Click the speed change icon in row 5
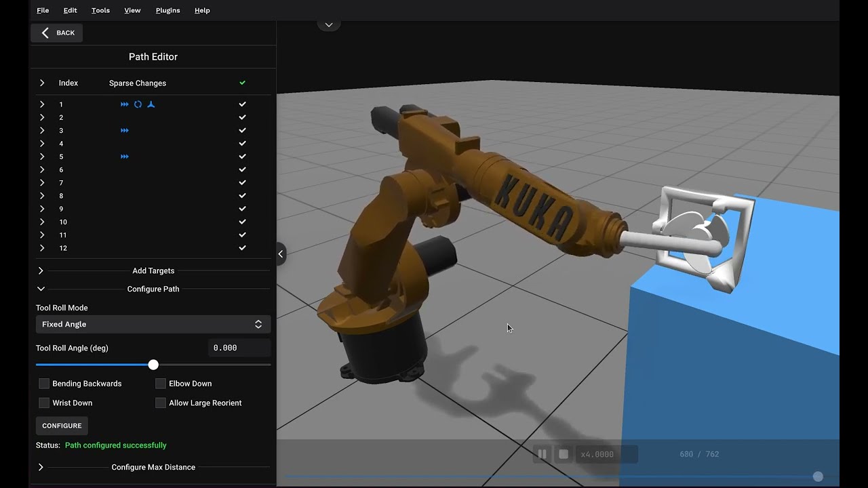This screenshot has height=488, width=868. click(125, 157)
